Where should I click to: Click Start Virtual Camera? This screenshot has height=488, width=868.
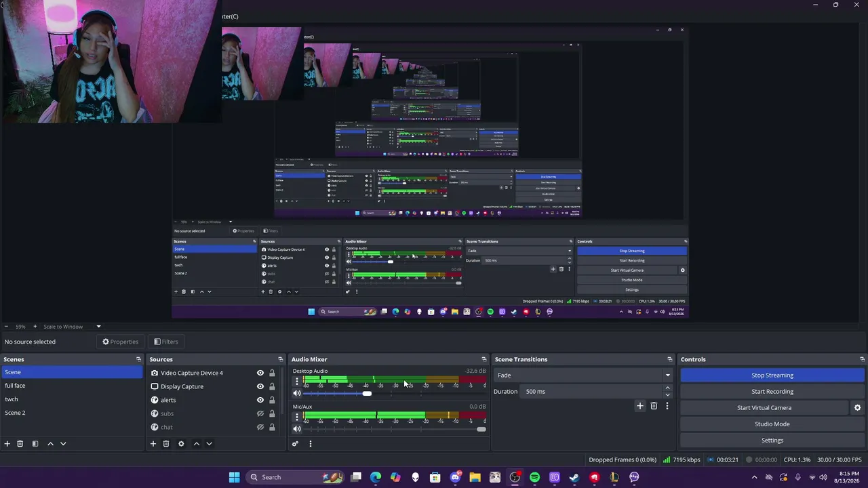pos(764,408)
